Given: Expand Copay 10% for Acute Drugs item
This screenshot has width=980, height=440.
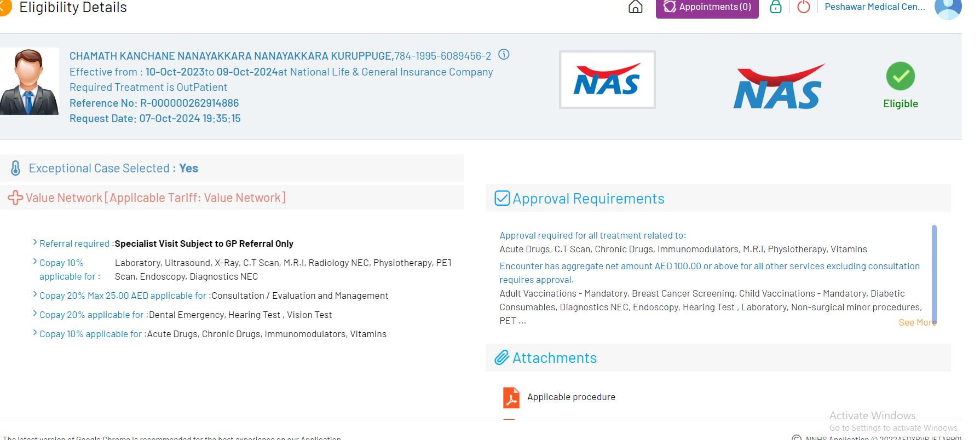Looking at the screenshot, I should (x=36, y=333).
